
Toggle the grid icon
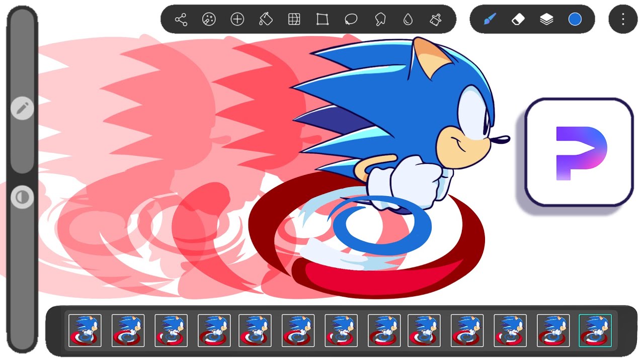coord(294,20)
